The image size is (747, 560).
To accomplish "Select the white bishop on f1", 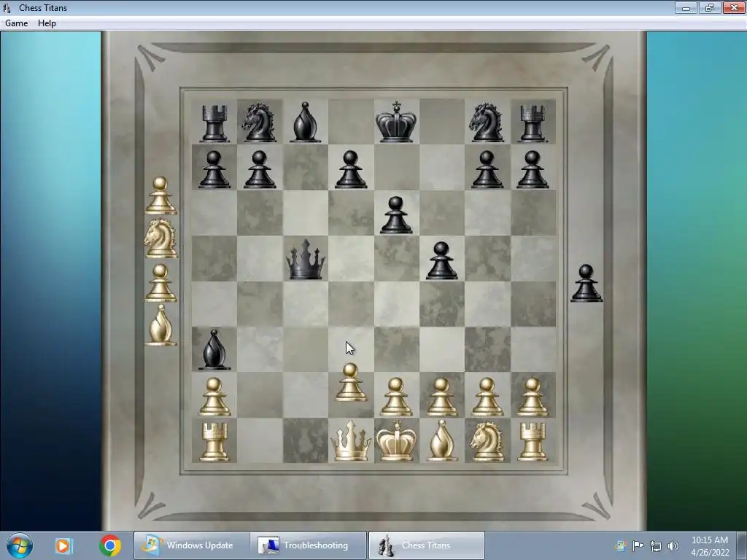I will (441, 440).
